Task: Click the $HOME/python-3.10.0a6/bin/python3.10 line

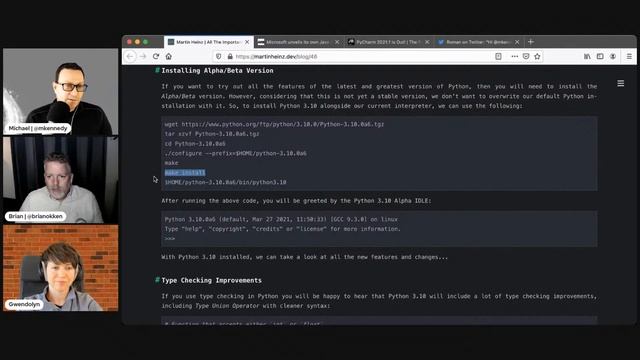Action: (x=225, y=182)
